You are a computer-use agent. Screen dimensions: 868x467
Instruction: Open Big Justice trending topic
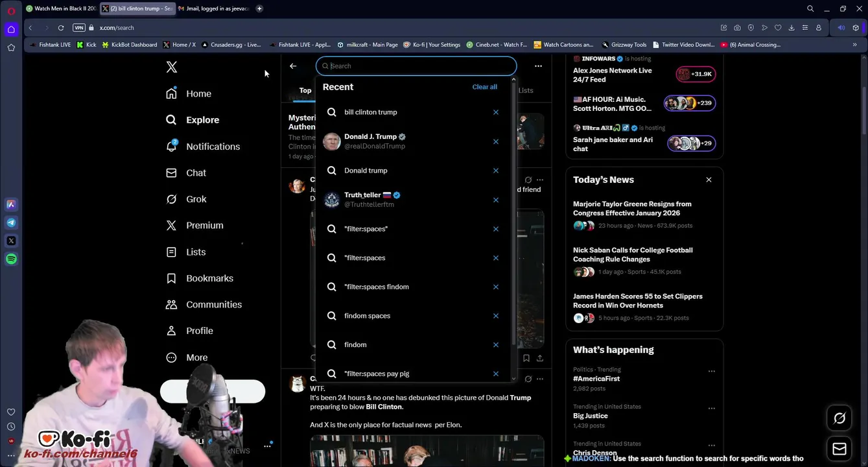[591, 416]
